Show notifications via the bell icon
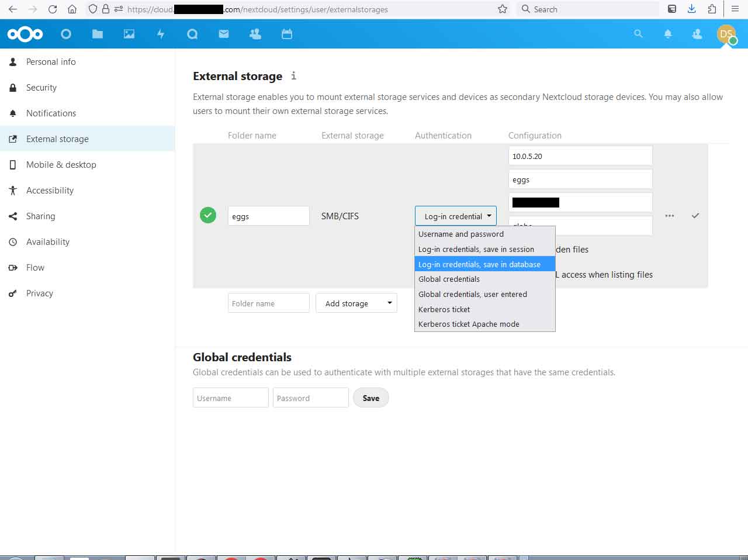This screenshot has width=748, height=560. point(668,34)
